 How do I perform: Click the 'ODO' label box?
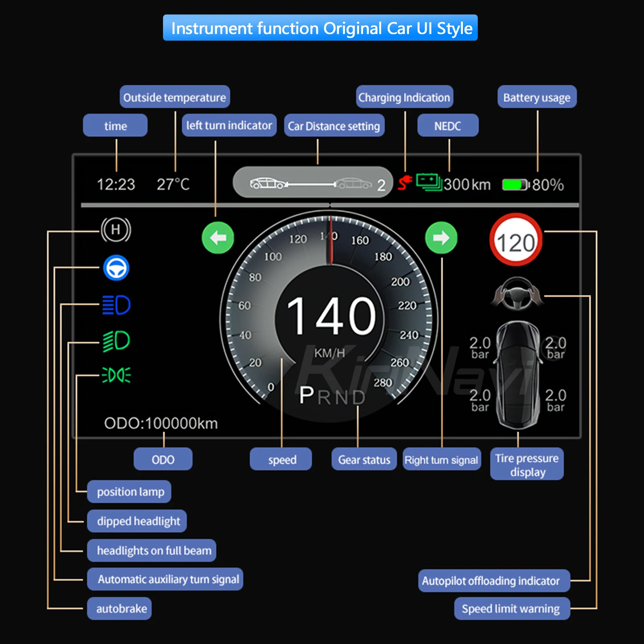click(163, 459)
